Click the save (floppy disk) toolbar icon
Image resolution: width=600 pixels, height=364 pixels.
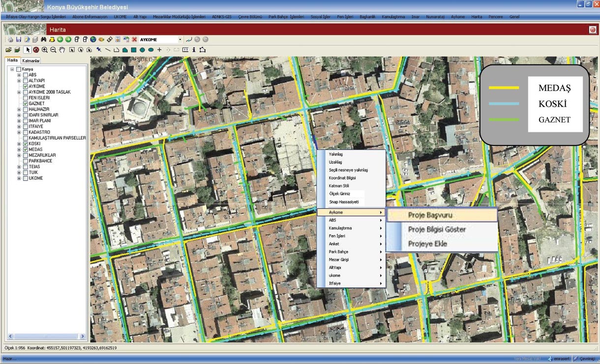pos(18,39)
